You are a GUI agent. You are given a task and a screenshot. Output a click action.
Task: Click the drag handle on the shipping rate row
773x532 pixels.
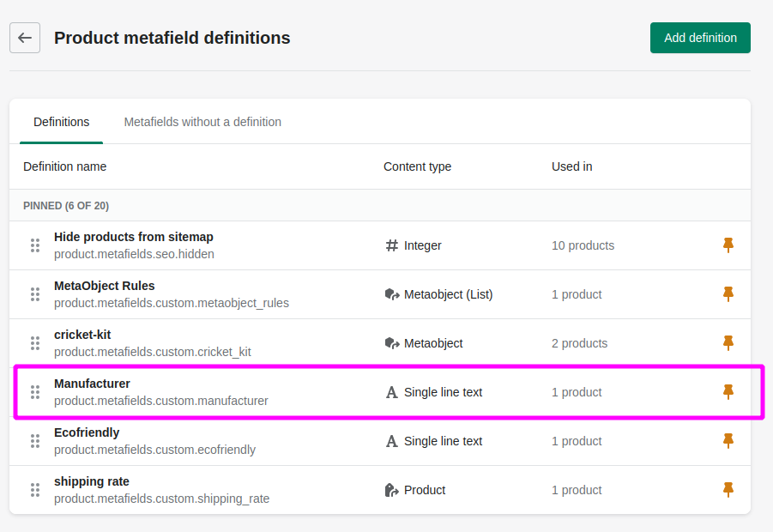(x=35, y=490)
